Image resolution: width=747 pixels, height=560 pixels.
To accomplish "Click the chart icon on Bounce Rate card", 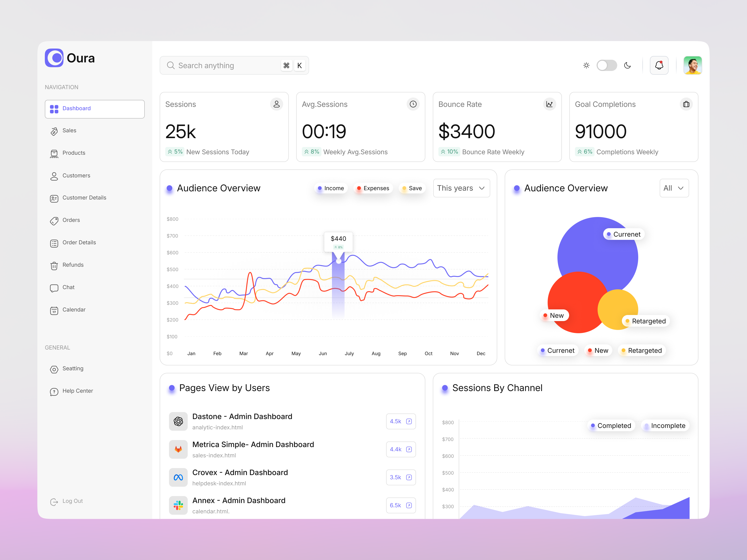I will click(550, 104).
